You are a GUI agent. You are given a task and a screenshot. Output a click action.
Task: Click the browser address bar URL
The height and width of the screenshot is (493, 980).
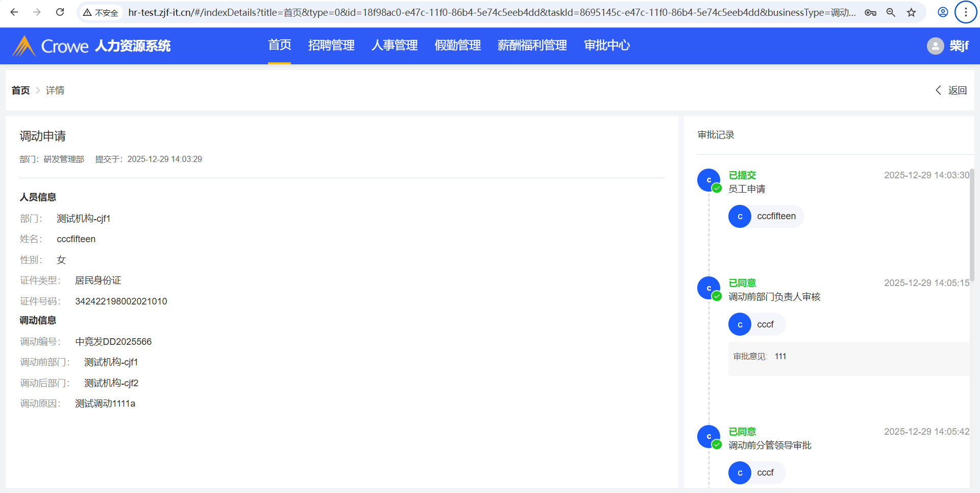pyautogui.click(x=490, y=12)
